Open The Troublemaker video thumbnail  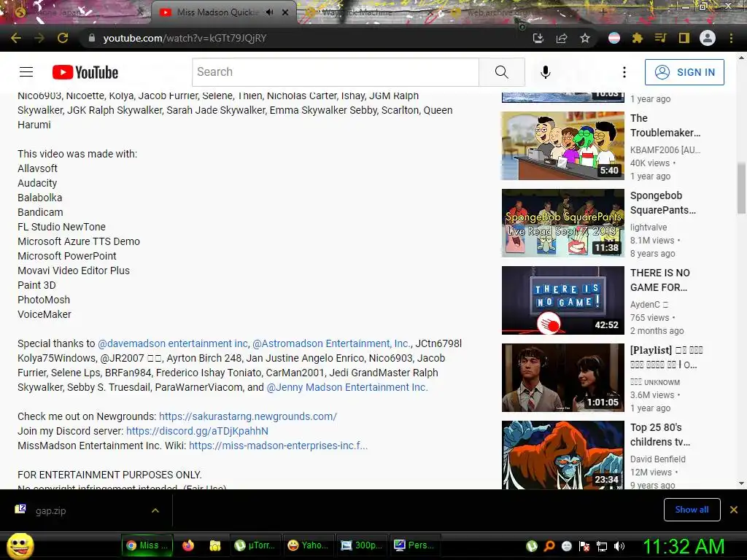pyautogui.click(x=562, y=146)
